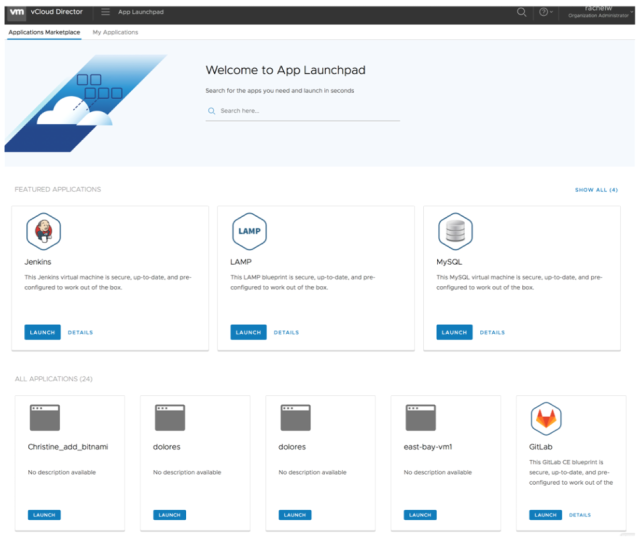
Task: Open the help menu dropdown
Action: click(545, 12)
